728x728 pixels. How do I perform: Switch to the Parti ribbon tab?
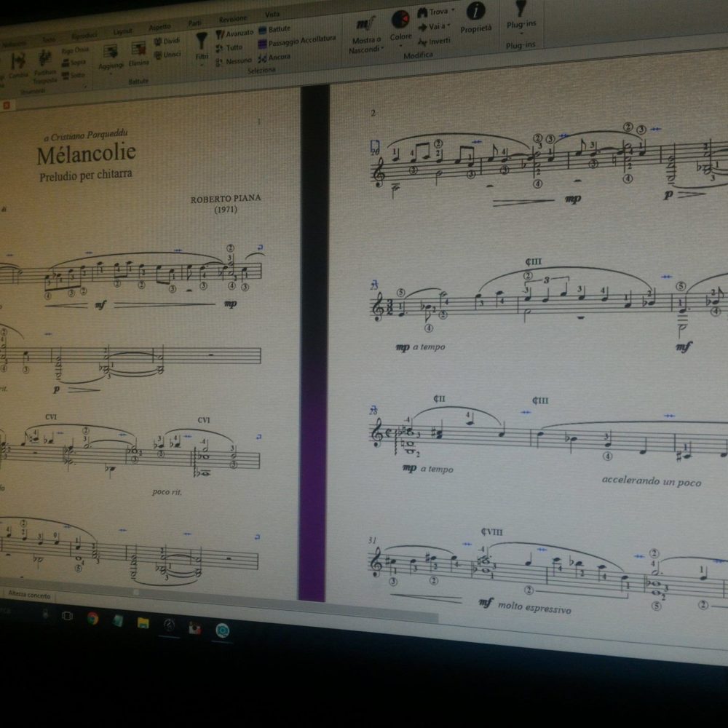point(194,23)
